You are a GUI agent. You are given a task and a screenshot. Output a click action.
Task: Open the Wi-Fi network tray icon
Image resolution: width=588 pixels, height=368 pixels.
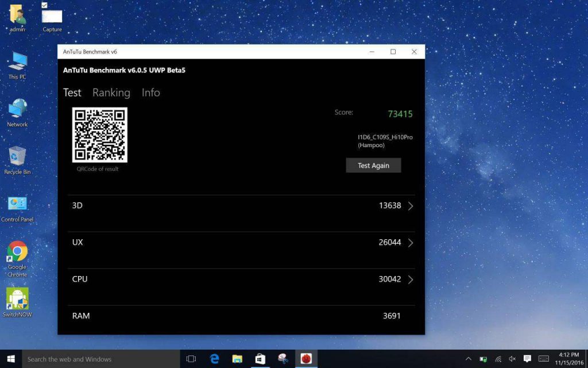(x=498, y=359)
